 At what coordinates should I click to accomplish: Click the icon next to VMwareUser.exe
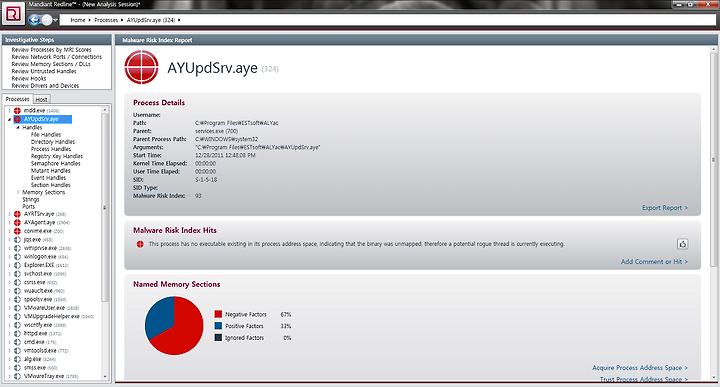pyautogui.click(x=17, y=308)
